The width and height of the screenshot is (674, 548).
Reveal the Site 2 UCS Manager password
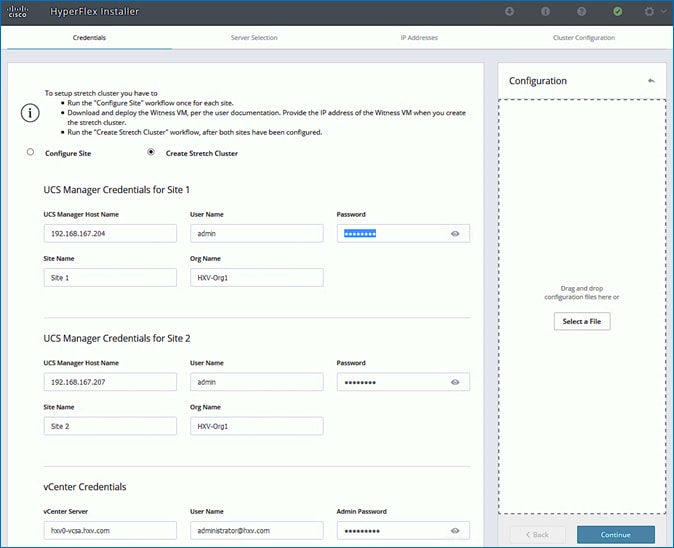[455, 382]
